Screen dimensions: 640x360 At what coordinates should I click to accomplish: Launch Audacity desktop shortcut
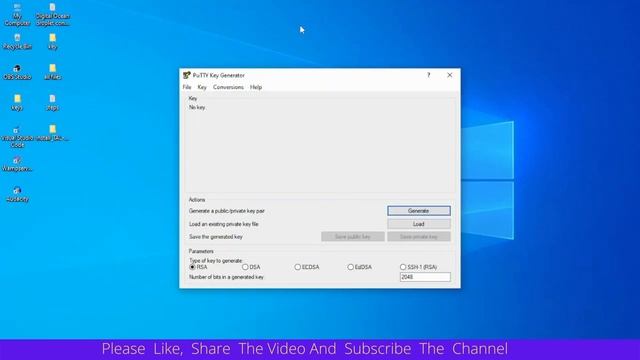tap(17, 195)
